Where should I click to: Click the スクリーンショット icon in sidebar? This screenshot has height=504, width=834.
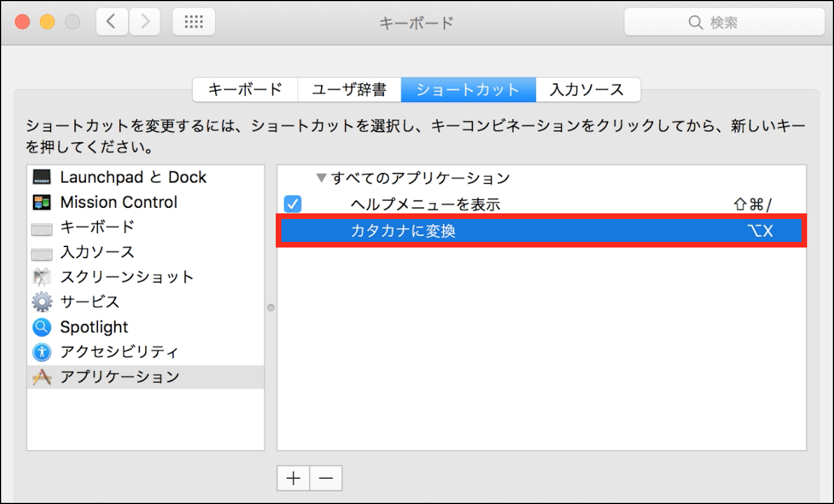point(42,277)
